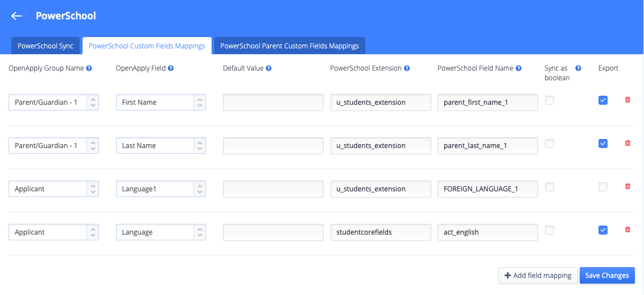
Task: Open help icon for OpenApply Group Name
Action: [x=89, y=68]
